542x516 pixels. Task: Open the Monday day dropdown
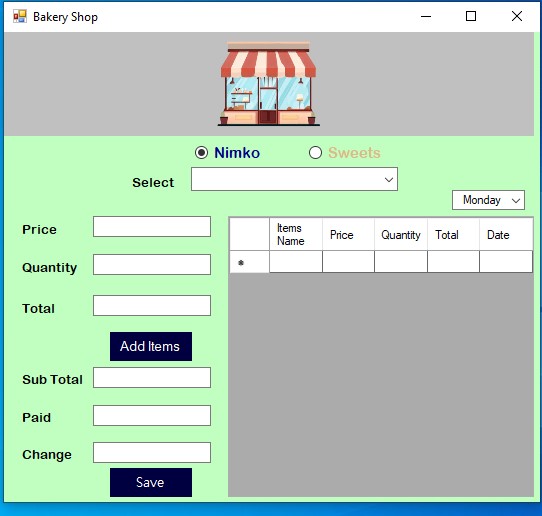(488, 200)
